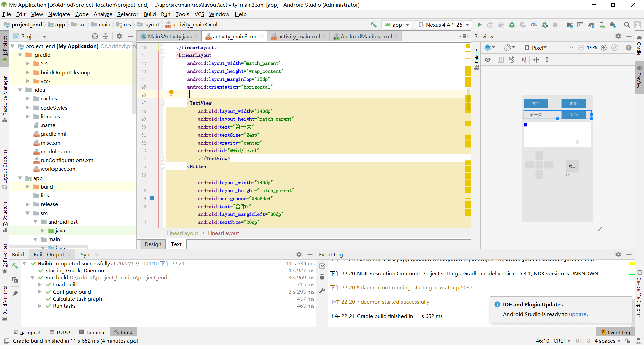This screenshot has height=345, width=644.
Task: Toggle the Z: Structure tool window
Action: point(5,216)
